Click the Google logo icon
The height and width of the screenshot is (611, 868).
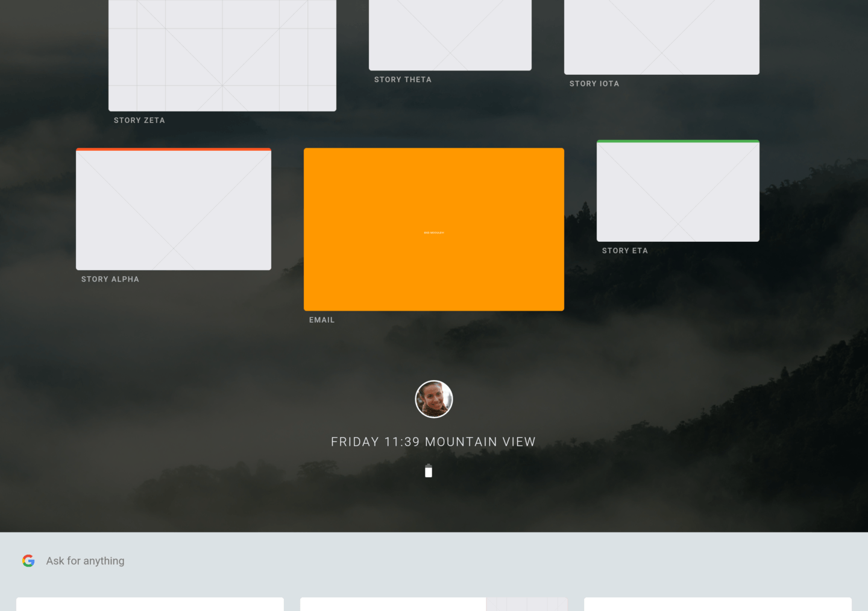pos(28,561)
